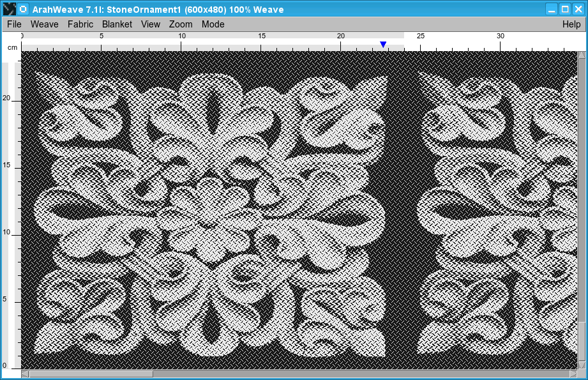Open the Weave menu
The height and width of the screenshot is (380, 588).
pyautogui.click(x=44, y=24)
